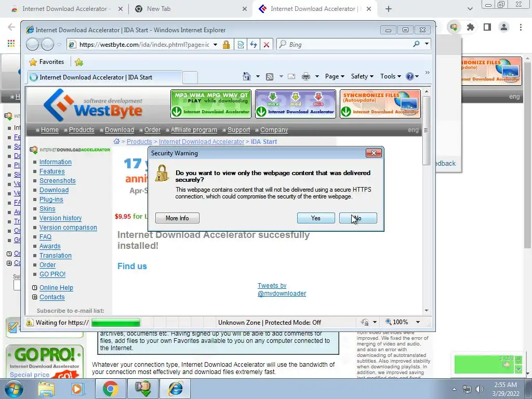
Task: Click the volume speaker icon in system tray
Action: coord(480,389)
